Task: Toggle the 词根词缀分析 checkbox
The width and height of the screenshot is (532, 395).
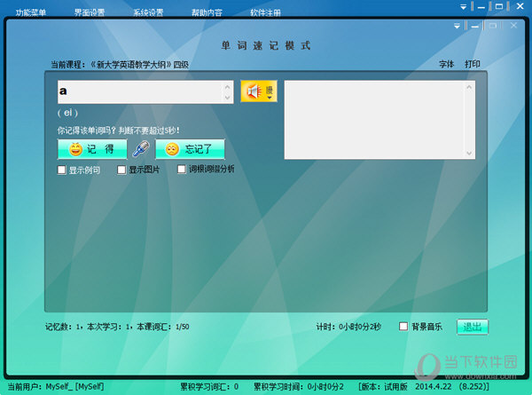Action: (182, 170)
